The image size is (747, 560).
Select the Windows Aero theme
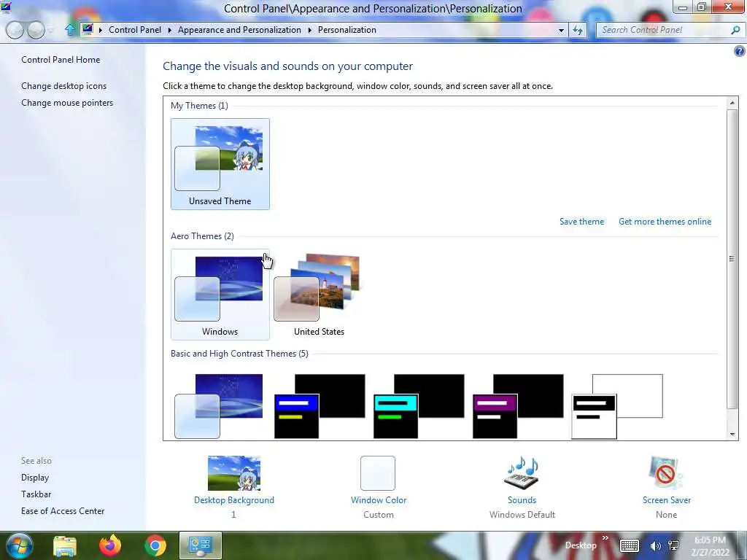pos(220,295)
